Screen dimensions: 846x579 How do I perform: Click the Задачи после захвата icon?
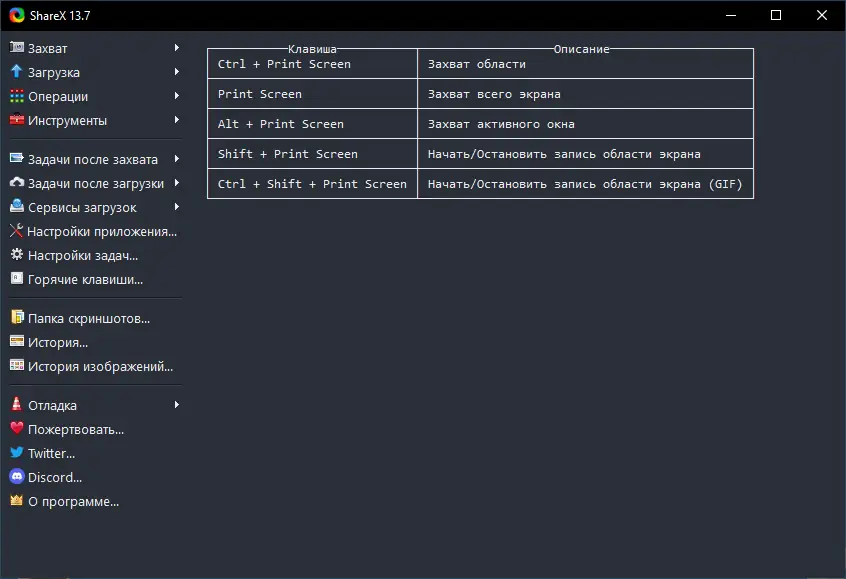17,158
